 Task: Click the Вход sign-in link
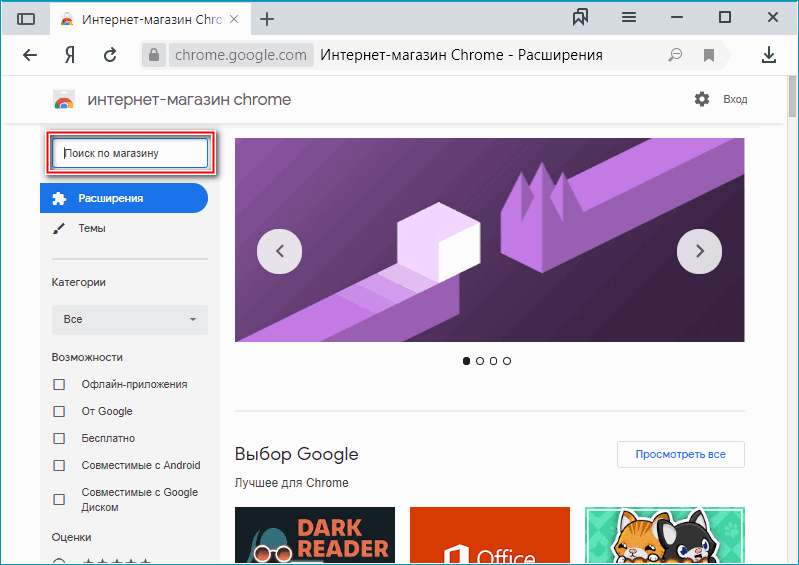[x=735, y=99]
